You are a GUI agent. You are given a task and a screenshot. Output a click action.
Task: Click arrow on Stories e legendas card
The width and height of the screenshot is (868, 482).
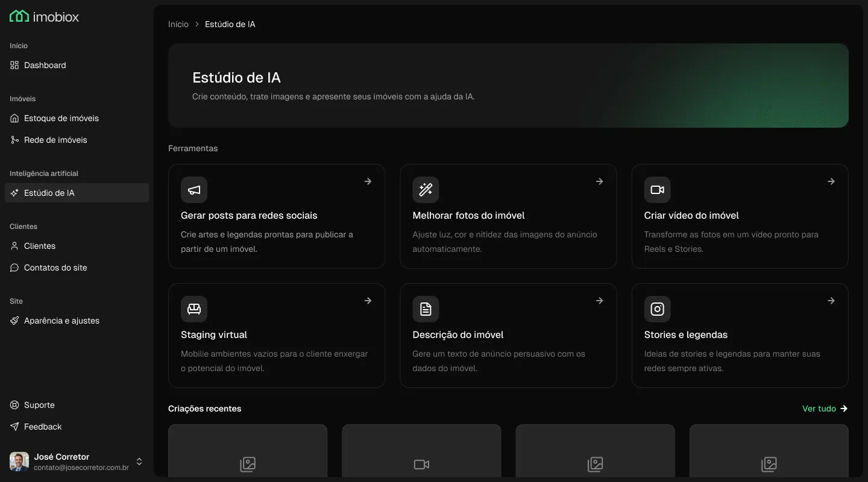pos(831,301)
